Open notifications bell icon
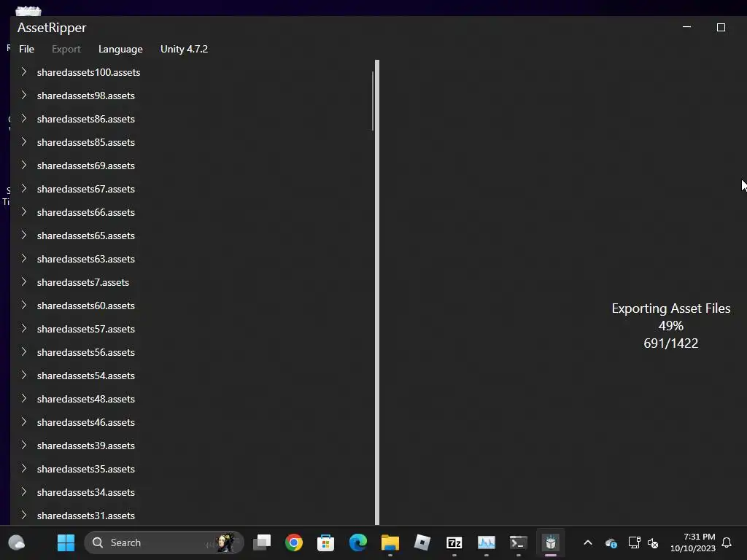Image resolution: width=747 pixels, height=560 pixels. (727, 542)
